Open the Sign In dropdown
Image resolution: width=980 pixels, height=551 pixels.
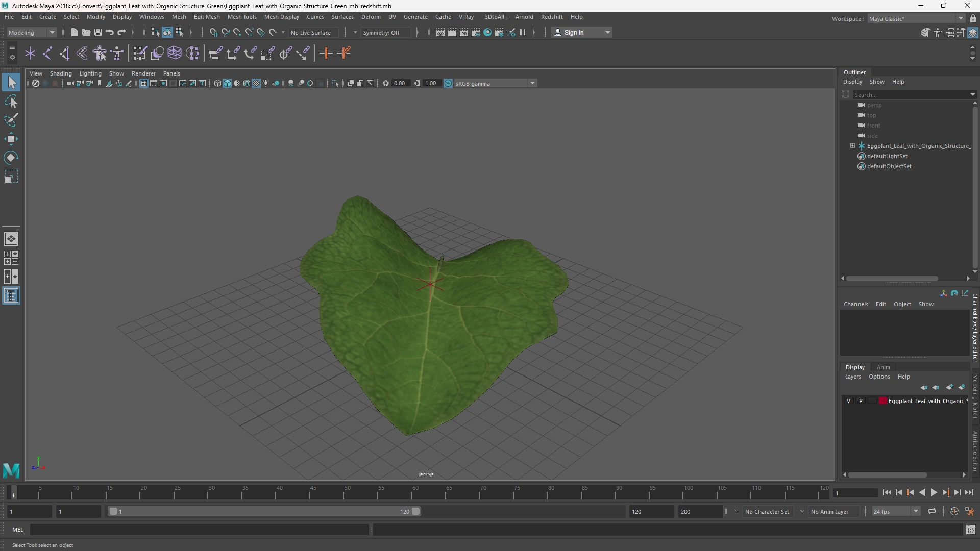[x=582, y=32]
